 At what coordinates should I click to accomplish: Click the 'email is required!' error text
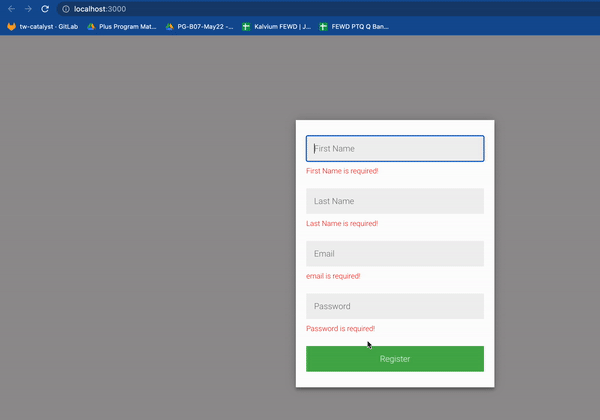point(333,276)
